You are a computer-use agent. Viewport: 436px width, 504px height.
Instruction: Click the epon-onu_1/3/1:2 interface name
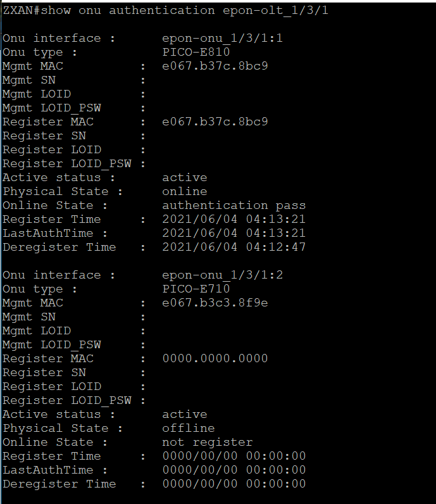222,275
